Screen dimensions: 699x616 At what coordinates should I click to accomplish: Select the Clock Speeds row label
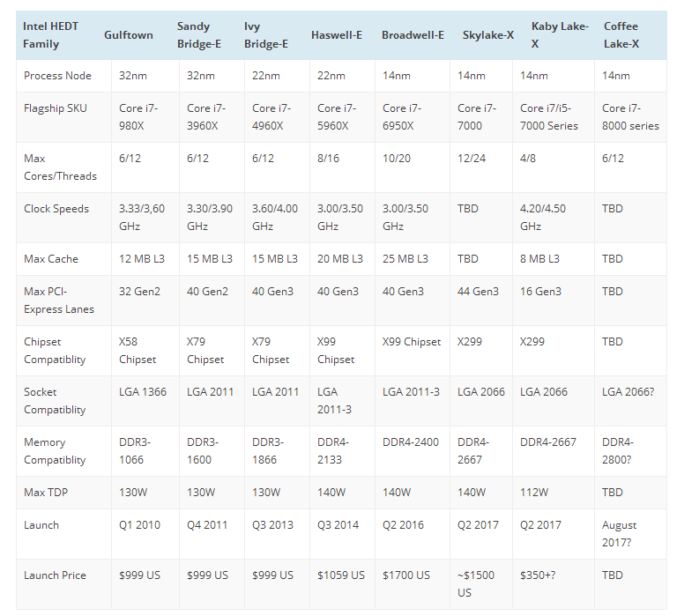point(56,209)
